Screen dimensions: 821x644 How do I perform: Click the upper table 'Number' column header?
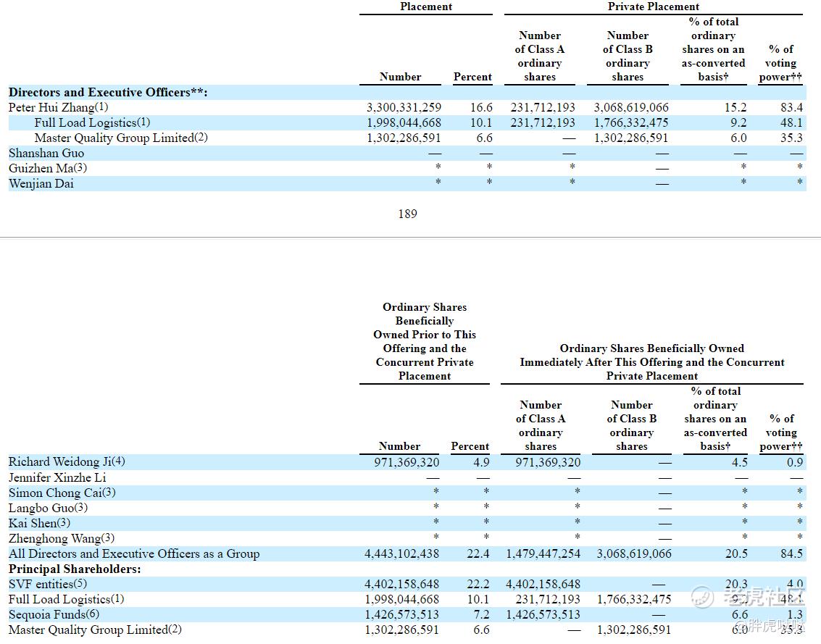(400, 77)
